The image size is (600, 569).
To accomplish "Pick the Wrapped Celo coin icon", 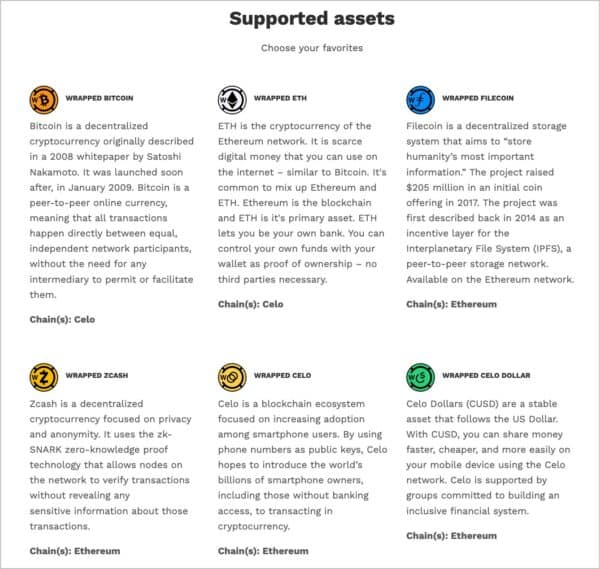I will click(230, 378).
